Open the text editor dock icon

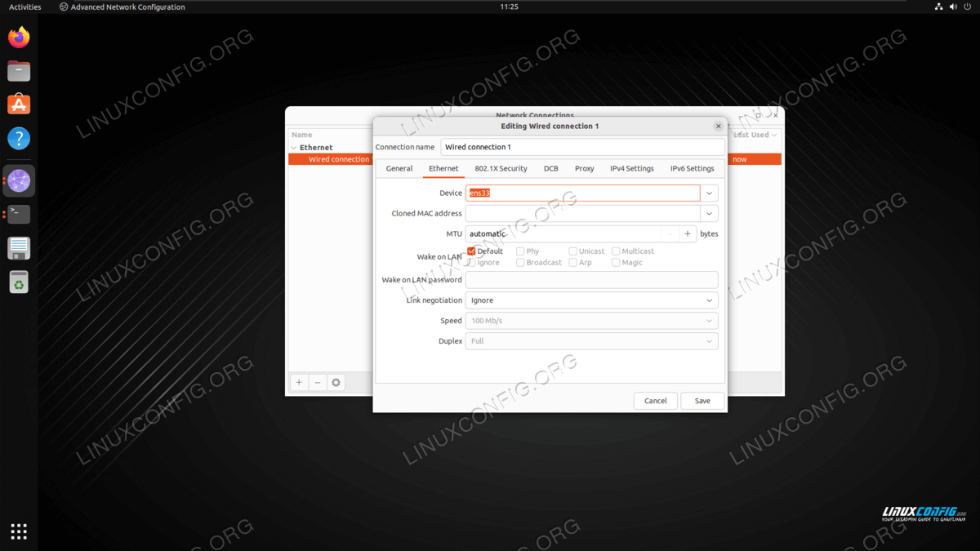pyautogui.click(x=19, y=248)
